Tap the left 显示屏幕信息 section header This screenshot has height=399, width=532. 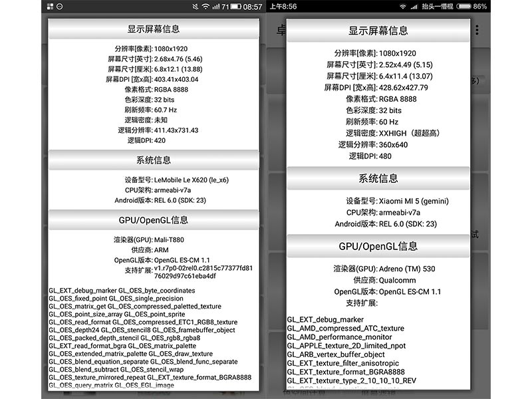point(154,29)
